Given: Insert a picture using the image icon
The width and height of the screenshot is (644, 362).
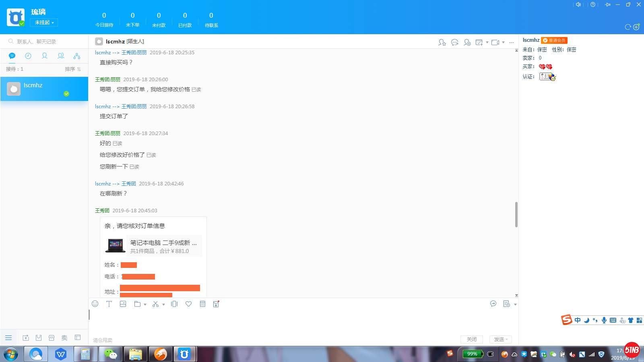Looking at the screenshot, I should [123, 304].
